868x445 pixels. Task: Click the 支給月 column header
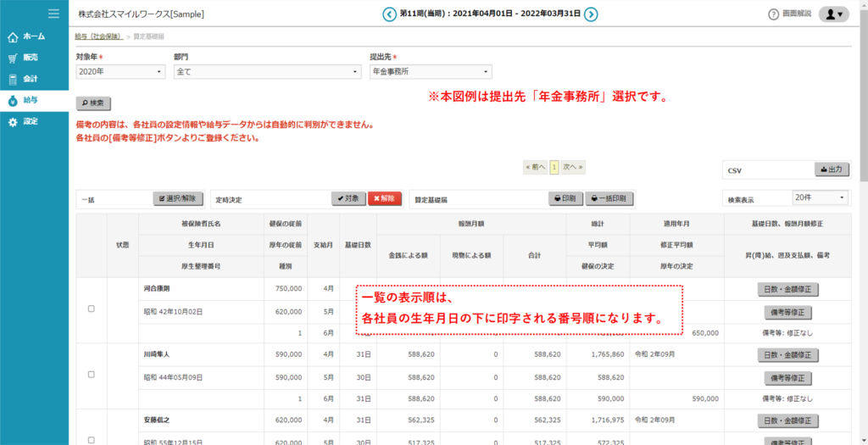(x=323, y=245)
